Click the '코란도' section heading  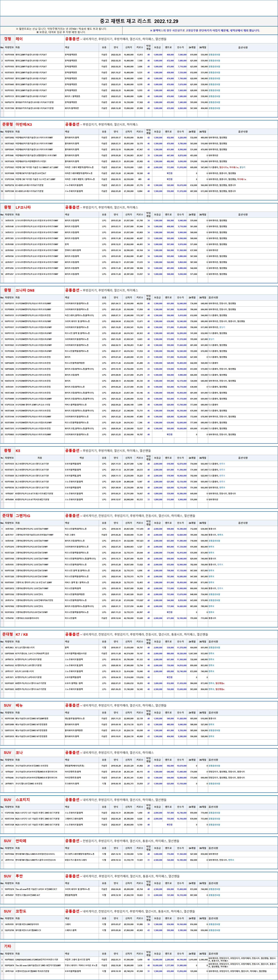(x=21, y=912)
